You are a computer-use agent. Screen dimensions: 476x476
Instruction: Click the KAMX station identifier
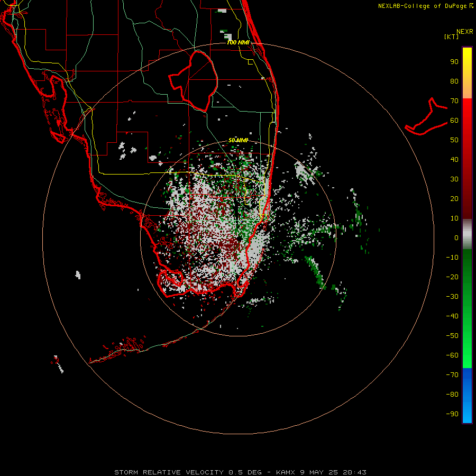(x=286, y=472)
